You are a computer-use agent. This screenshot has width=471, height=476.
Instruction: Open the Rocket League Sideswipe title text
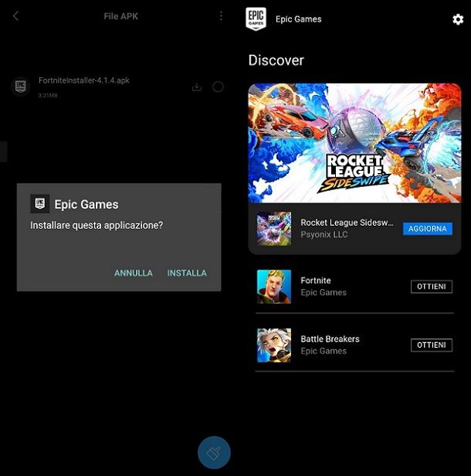pyautogui.click(x=347, y=223)
